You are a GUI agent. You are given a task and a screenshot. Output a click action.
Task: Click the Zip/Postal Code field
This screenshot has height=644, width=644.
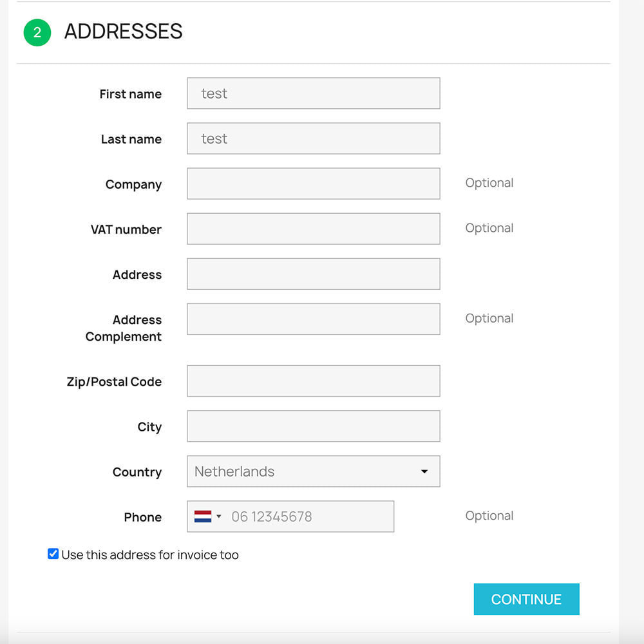click(313, 381)
